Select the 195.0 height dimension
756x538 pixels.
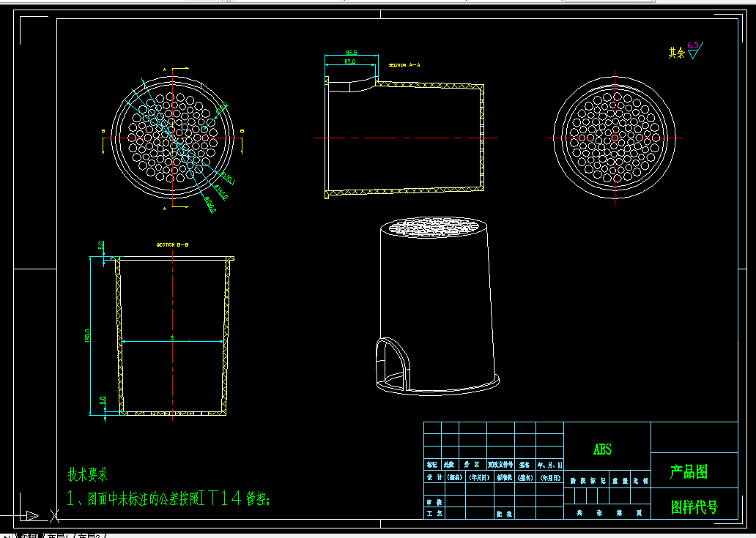pyautogui.click(x=87, y=336)
